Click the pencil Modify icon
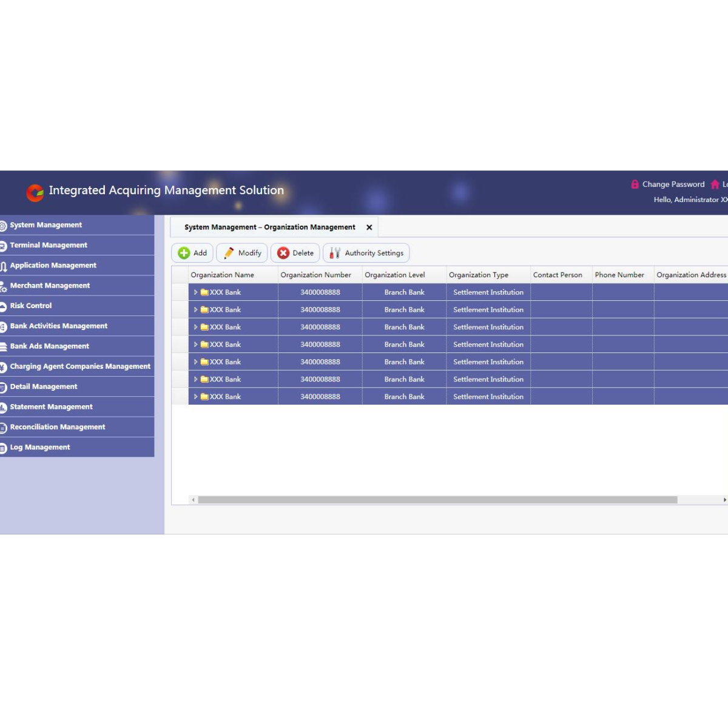 [229, 253]
